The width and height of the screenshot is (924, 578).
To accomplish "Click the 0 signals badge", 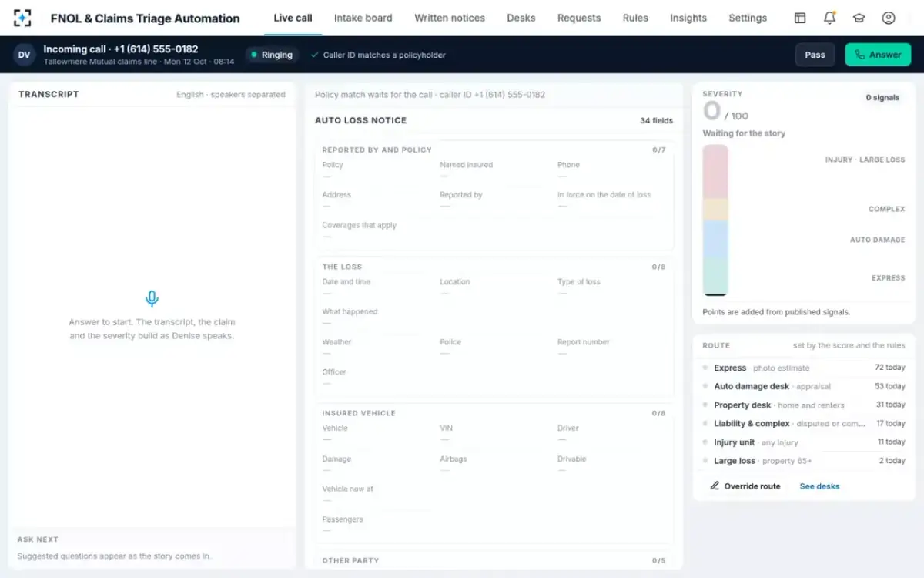I will (x=882, y=98).
